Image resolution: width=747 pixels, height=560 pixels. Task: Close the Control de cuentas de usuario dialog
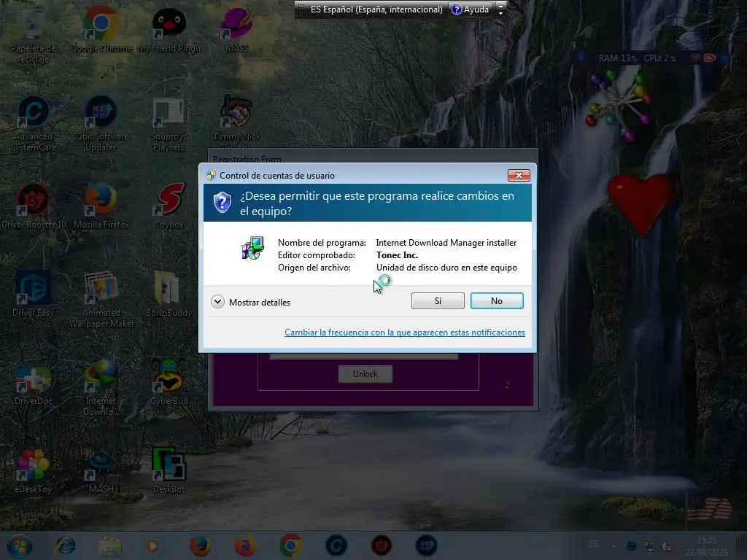519,175
